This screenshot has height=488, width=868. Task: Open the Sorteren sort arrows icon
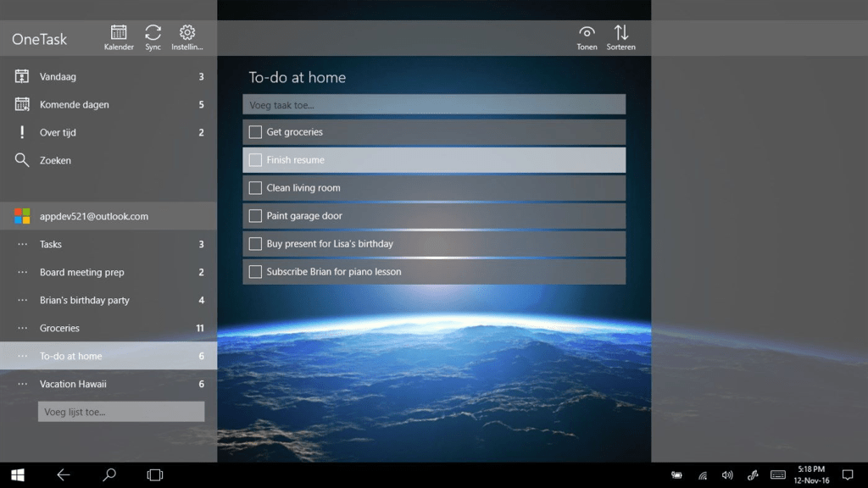[x=620, y=33]
